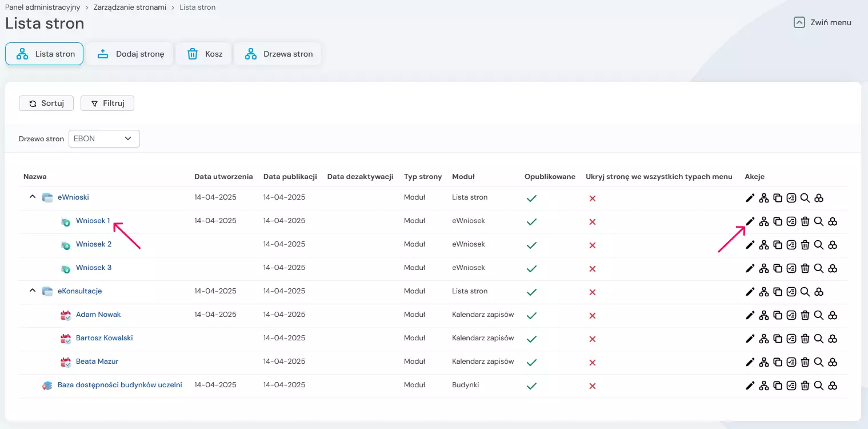Click the trash delete icon for Wniosek 2
The width and height of the screenshot is (868, 429).
coord(805,245)
